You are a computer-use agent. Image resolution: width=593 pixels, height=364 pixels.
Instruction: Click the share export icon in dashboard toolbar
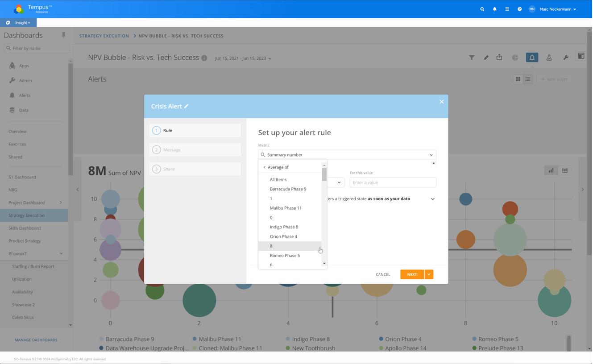tap(499, 57)
